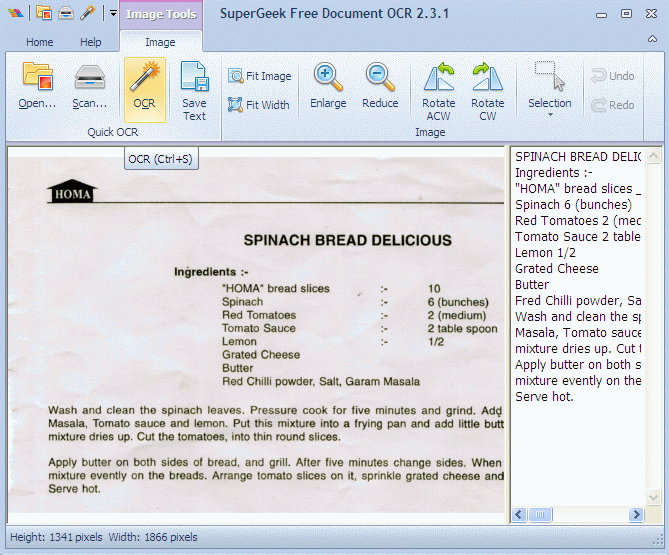Click the Image Tools contextual tab header
Image resolution: width=669 pixels, height=555 pixels.
coord(161,14)
